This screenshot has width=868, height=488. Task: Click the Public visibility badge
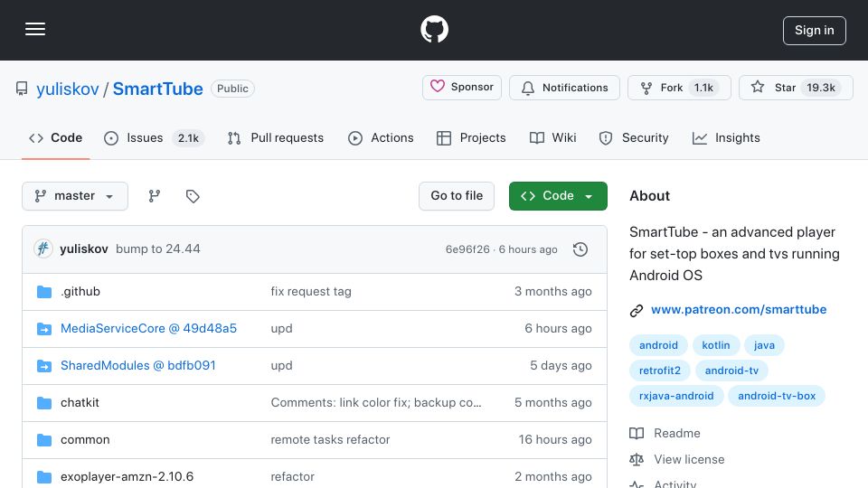coord(232,89)
